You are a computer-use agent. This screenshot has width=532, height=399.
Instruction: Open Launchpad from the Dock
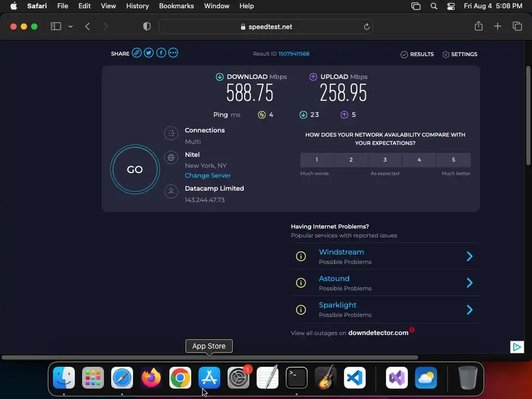(x=93, y=378)
